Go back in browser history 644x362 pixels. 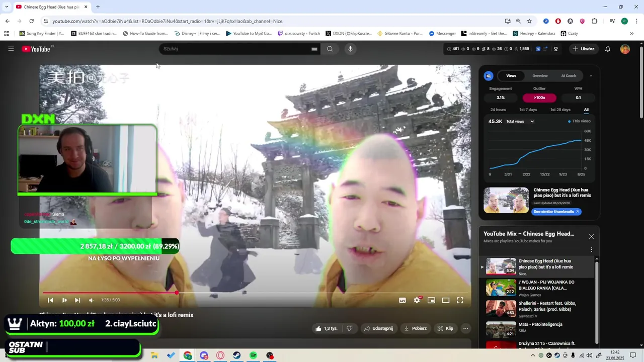(x=7, y=21)
